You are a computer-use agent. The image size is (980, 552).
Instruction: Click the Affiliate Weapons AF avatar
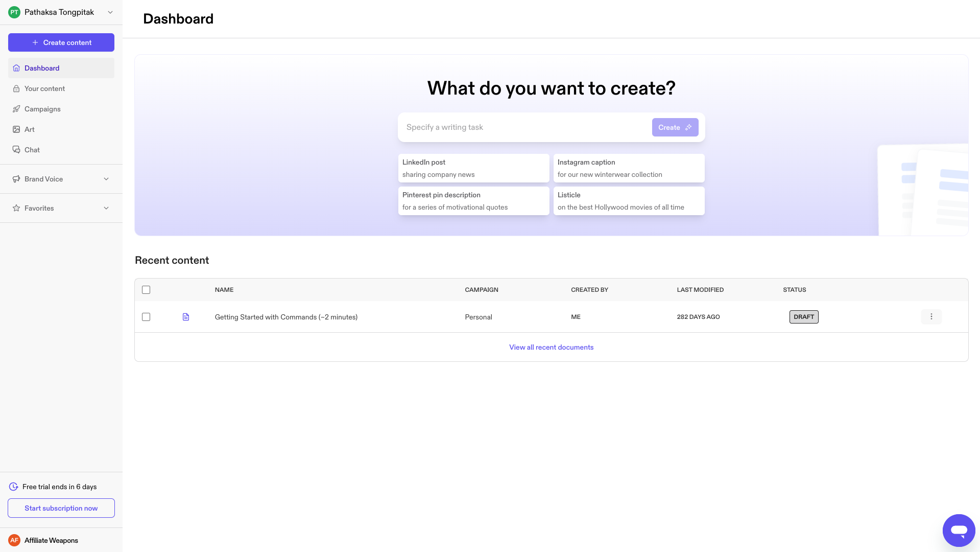coord(14,540)
